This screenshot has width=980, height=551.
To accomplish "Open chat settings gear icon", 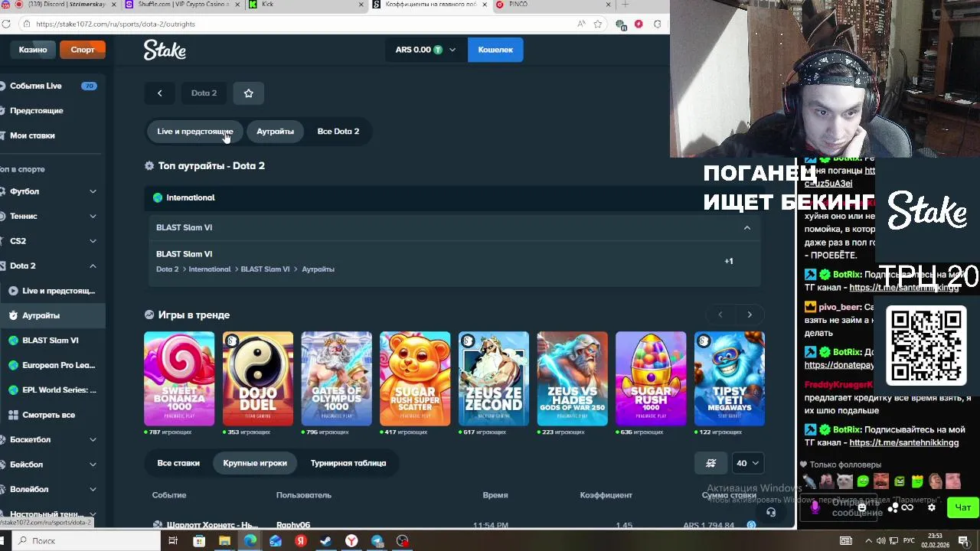I will click(932, 507).
